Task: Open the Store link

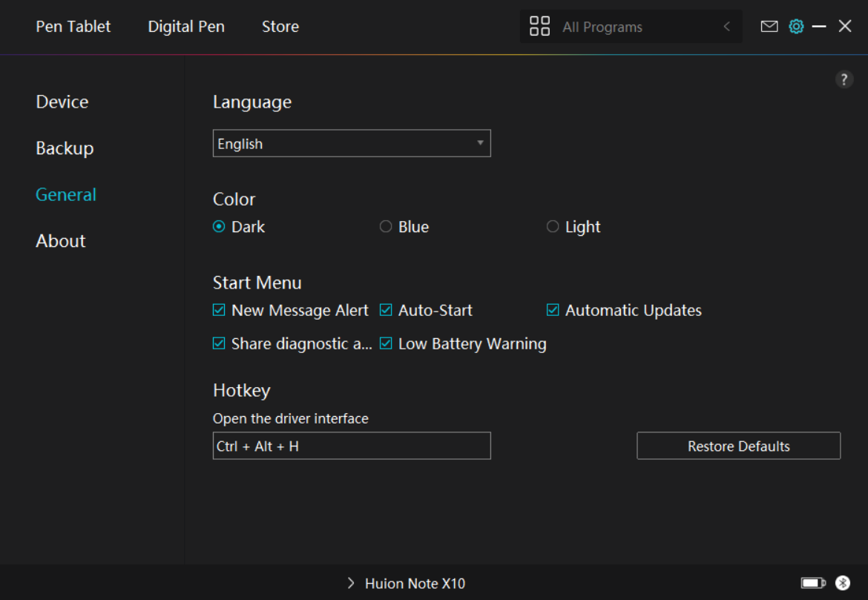Action: (280, 27)
